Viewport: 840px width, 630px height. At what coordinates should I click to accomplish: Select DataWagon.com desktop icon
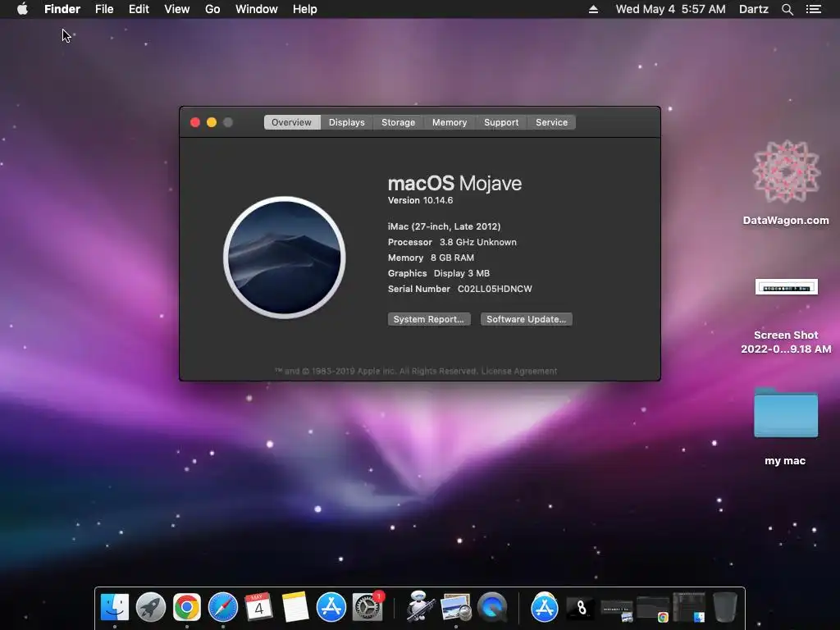tap(786, 182)
